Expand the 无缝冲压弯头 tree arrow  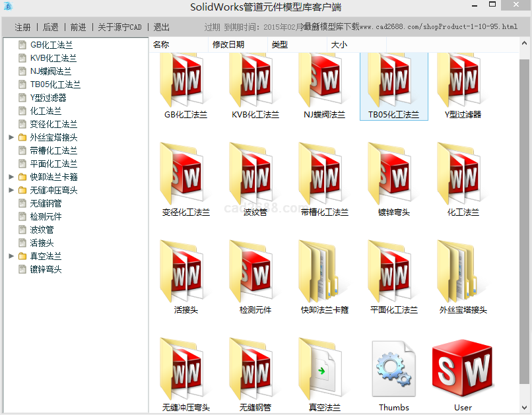[11, 190]
